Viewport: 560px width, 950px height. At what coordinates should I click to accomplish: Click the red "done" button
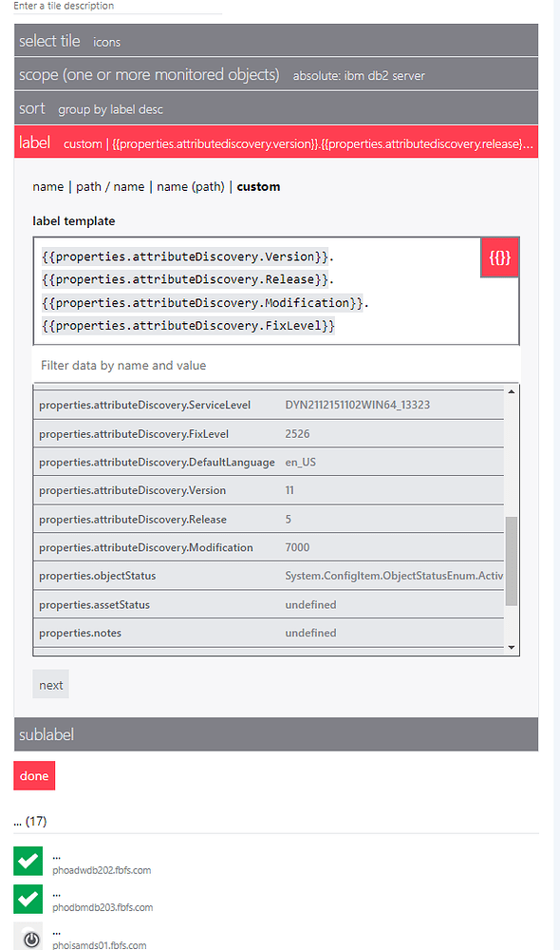click(33, 775)
